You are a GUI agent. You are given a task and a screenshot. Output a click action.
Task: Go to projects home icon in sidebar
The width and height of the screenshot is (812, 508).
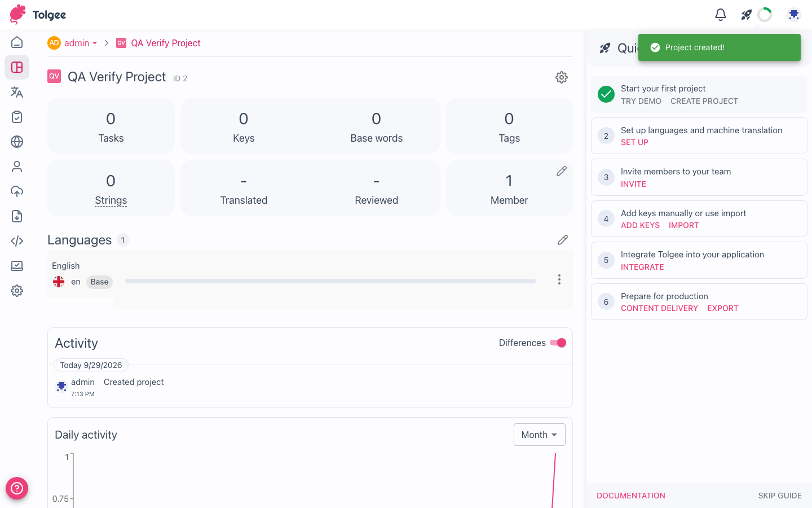click(17, 42)
